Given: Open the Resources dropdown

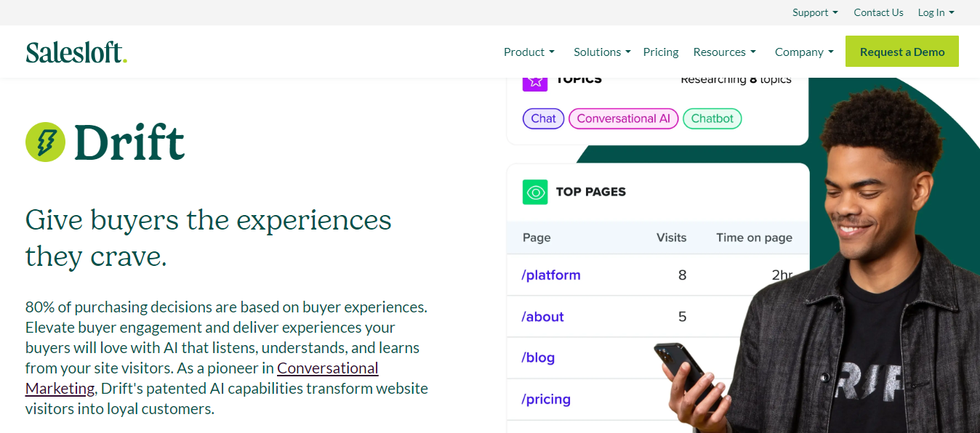Looking at the screenshot, I should [x=724, y=52].
